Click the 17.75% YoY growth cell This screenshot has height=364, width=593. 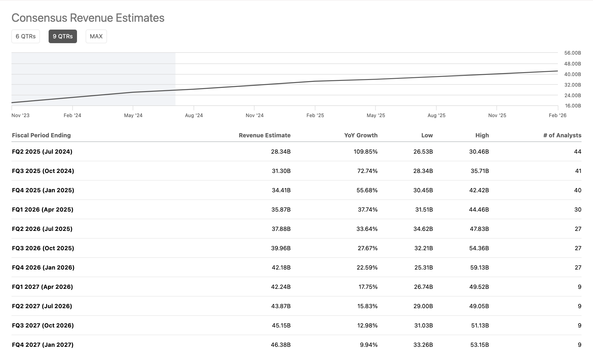(368, 287)
